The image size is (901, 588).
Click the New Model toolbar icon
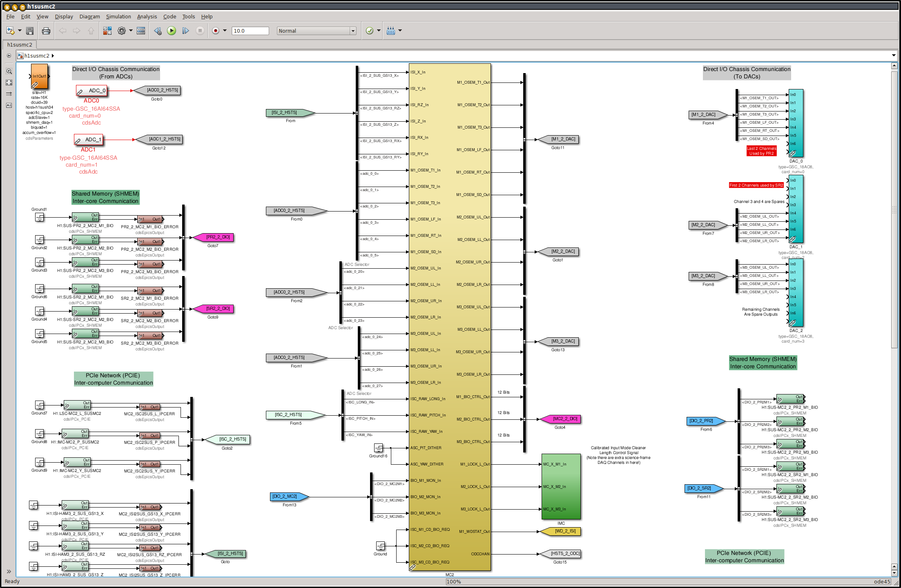(x=11, y=31)
